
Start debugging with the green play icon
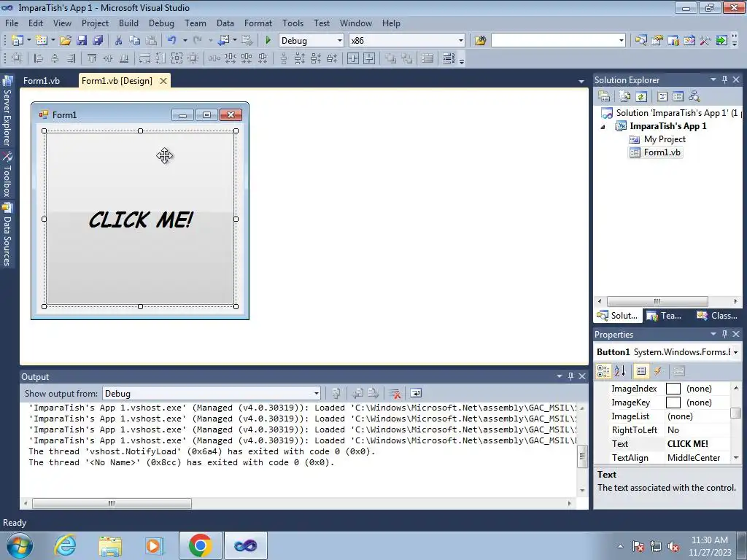pyautogui.click(x=268, y=41)
